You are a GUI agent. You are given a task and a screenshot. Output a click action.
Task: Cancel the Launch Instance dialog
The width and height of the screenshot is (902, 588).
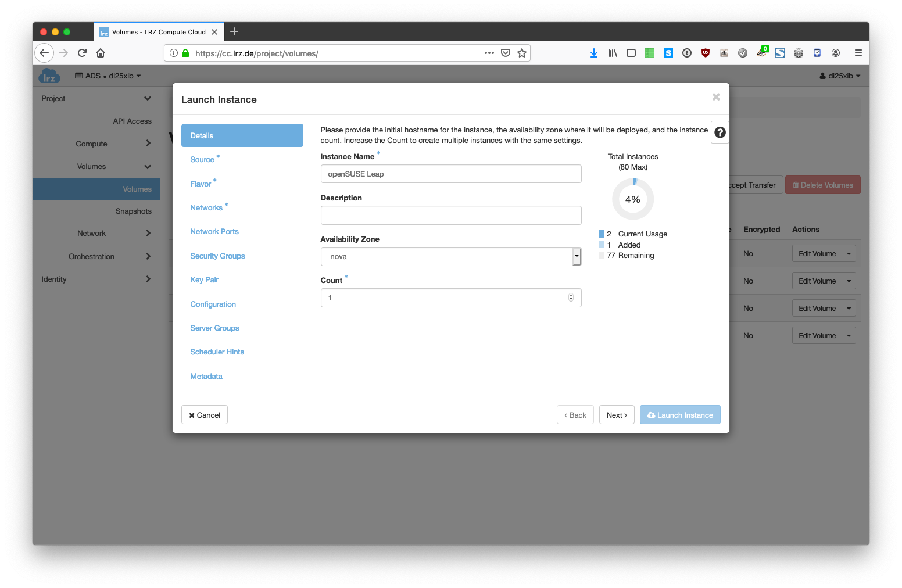(x=205, y=415)
